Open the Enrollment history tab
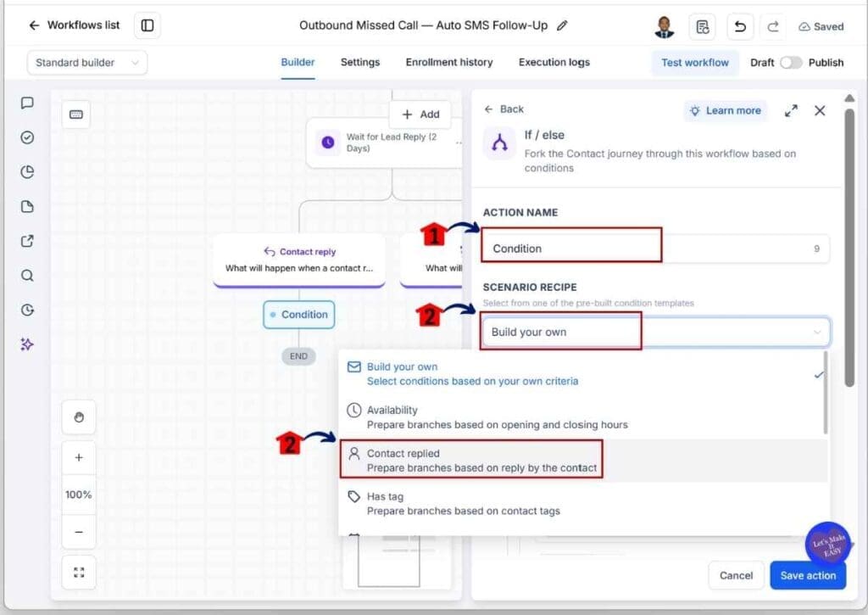This screenshot has height=615, width=868. (449, 63)
